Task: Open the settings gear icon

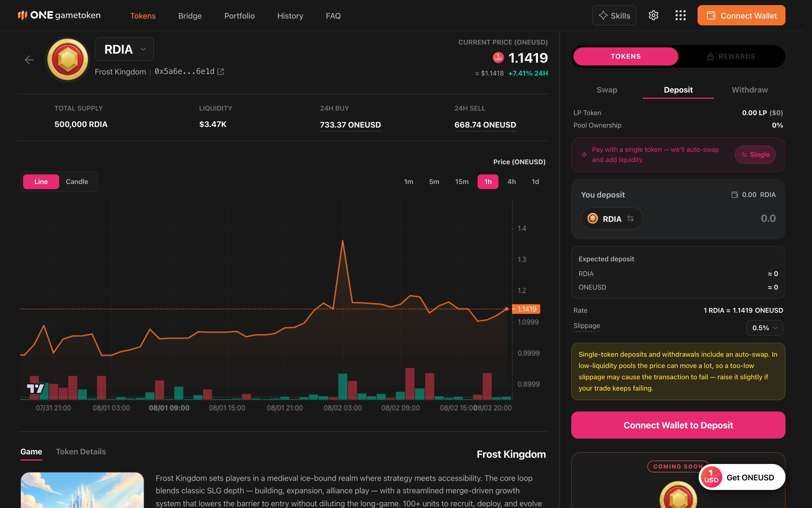Action: pyautogui.click(x=653, y=16)
